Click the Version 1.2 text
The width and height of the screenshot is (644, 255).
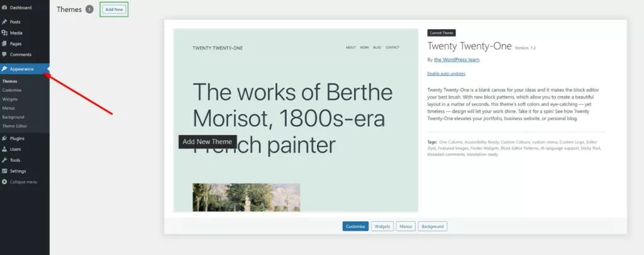pos(525,48)
